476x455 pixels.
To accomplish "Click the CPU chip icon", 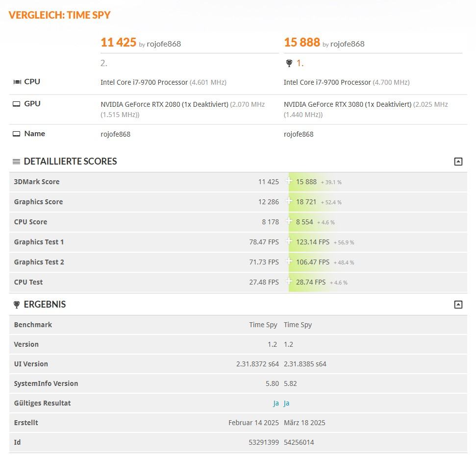I will 17,82.
